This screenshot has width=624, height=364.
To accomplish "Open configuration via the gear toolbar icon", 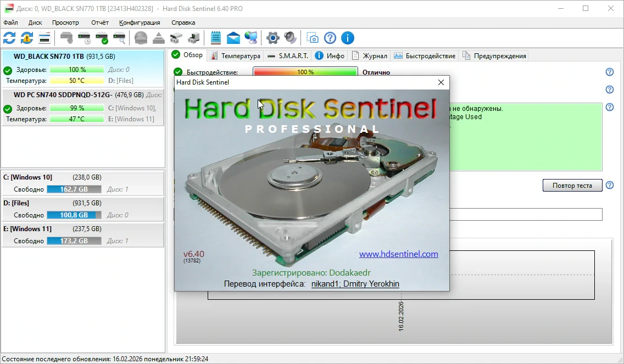I will point(272,38).
